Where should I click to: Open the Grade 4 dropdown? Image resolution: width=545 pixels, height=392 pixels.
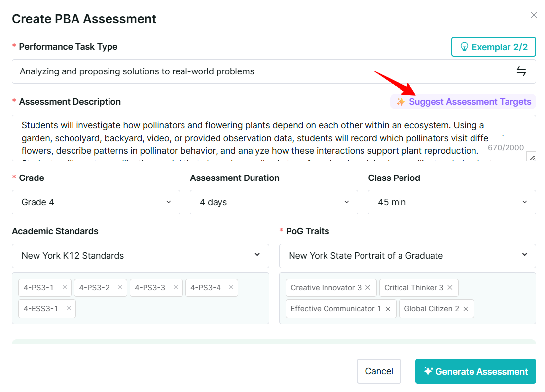(96, 202)
